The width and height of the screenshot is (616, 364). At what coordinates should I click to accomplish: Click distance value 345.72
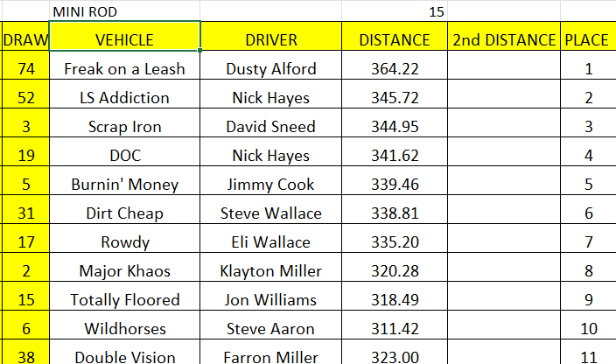pyautogui.click(x=395, y=98)
